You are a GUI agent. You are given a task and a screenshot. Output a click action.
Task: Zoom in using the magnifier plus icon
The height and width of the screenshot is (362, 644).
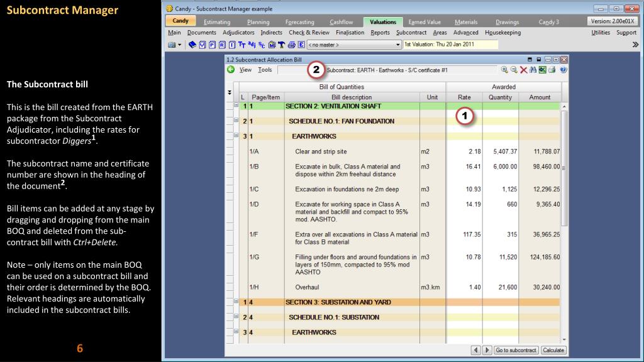point(504,70)
